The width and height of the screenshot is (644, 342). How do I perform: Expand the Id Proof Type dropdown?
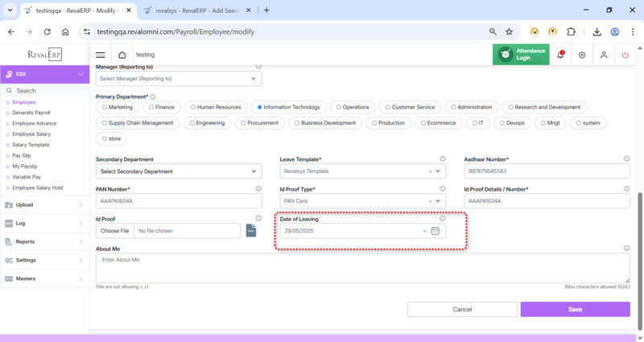pyautogui.click(x=438, y=201)
